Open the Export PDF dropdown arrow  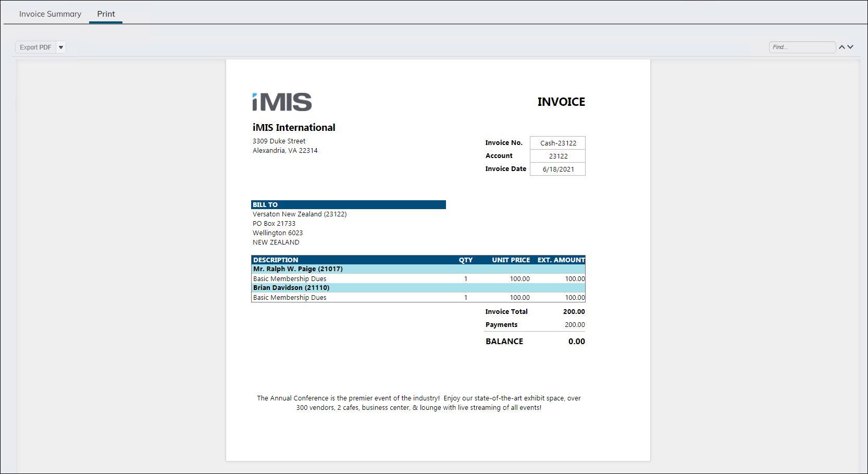pos(61,47)
